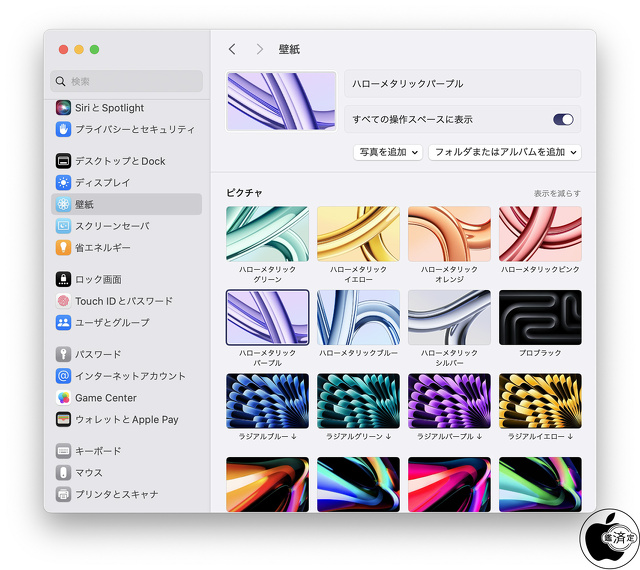Image resolution: width=640 pixels, height=570 pixels.
Task: Click the デスクトップと Dock icon
Action: coord(63,161)
